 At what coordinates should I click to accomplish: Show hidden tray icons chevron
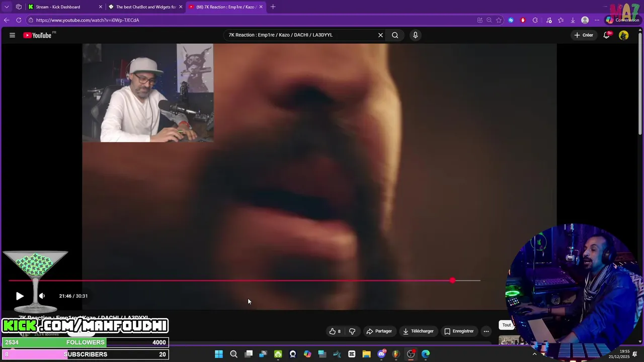[534, 354]
